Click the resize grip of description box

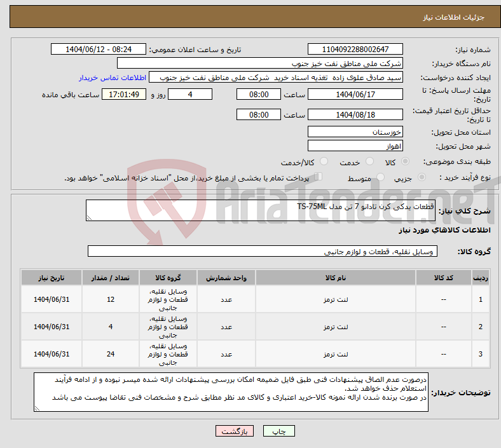click(89, 218)
